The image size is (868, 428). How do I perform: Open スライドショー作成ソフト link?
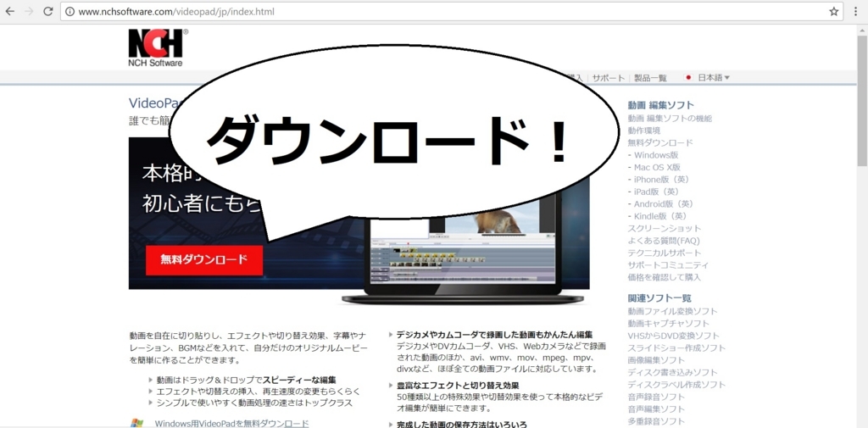(676, 348)
